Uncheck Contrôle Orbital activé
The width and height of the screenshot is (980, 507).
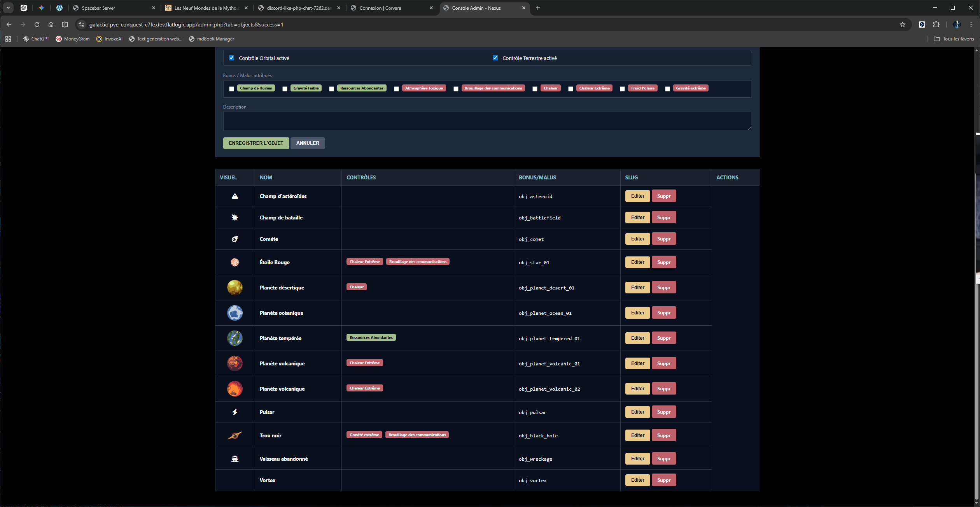pyautogui.click(x=232, y=58)
